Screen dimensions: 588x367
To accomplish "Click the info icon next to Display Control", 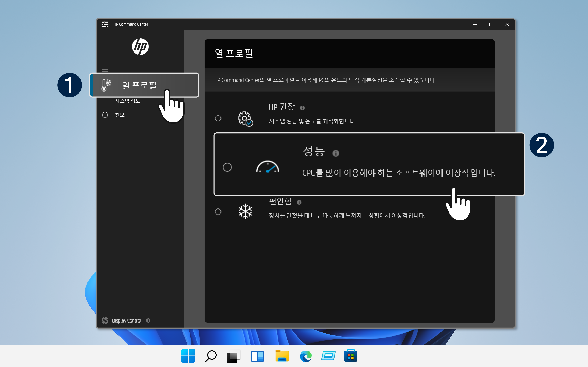I will coord(149,320).
